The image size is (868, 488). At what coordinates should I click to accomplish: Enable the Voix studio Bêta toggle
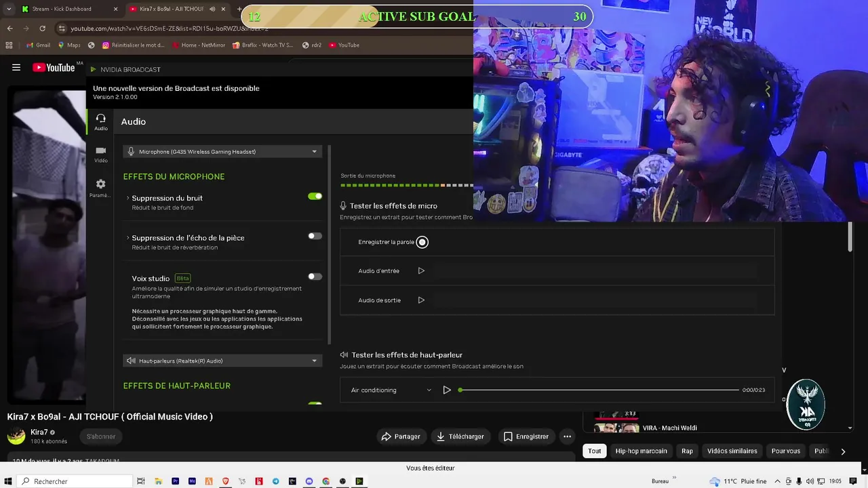315,277
